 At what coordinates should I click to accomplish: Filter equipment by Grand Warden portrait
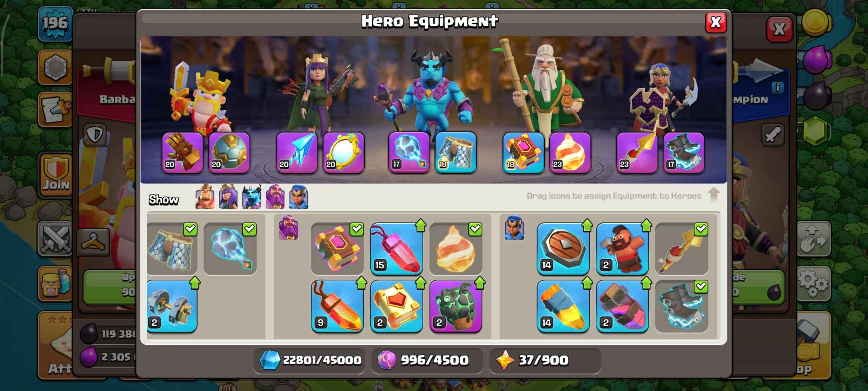coord(275,197)
